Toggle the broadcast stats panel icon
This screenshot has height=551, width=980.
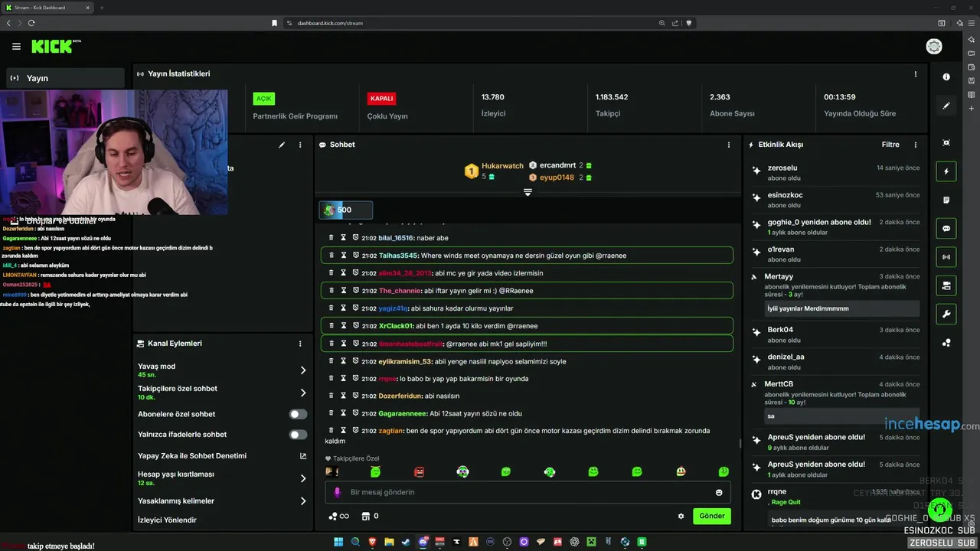pos(946,256)
